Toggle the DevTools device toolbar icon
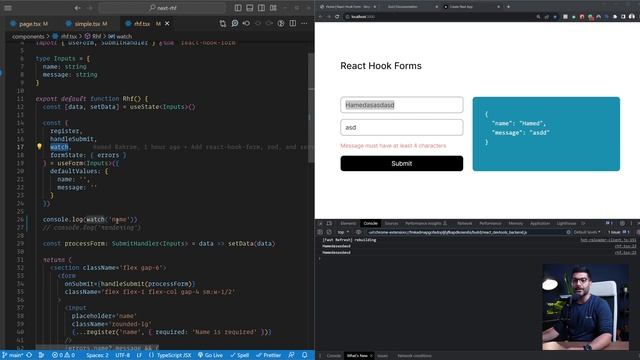The height and width of the screenshot is (360, 640). [x=329, y=223]
